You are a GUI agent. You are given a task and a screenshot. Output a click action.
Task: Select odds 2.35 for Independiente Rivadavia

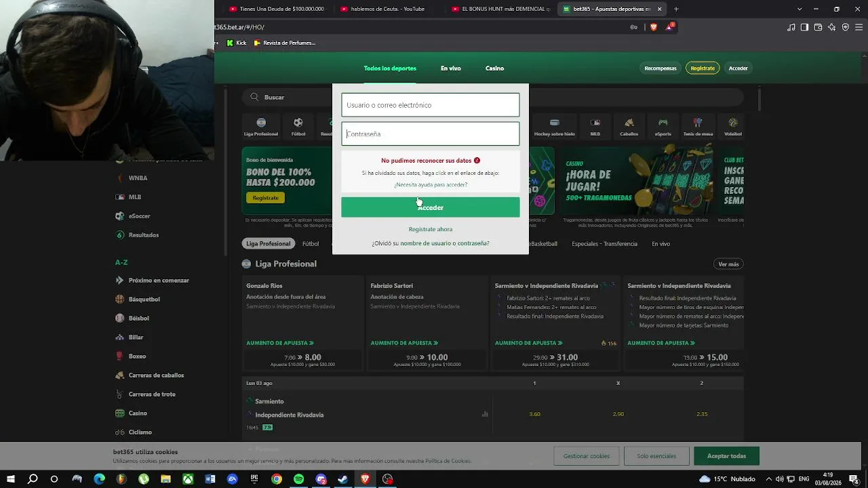(x=702, y=414)
